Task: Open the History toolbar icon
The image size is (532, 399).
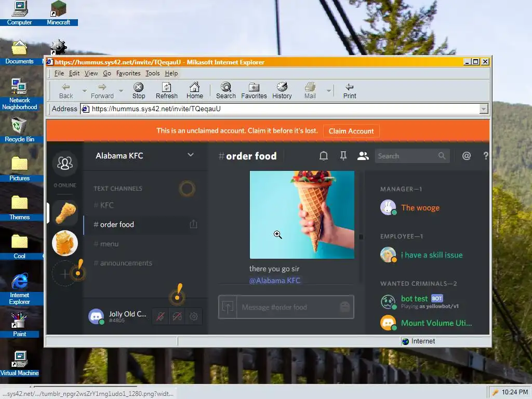Action: 282,91
